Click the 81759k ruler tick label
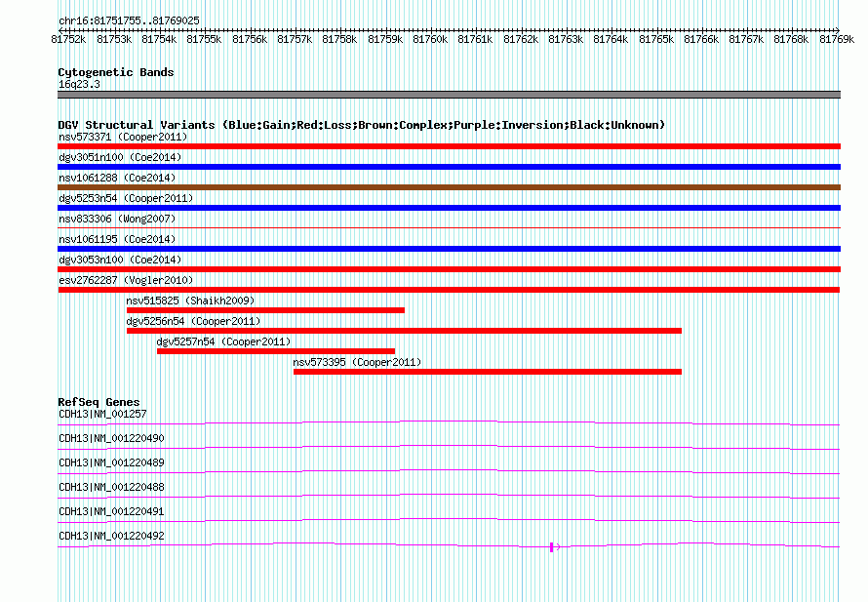The image size is (868, 602). [x=385, y=39]
